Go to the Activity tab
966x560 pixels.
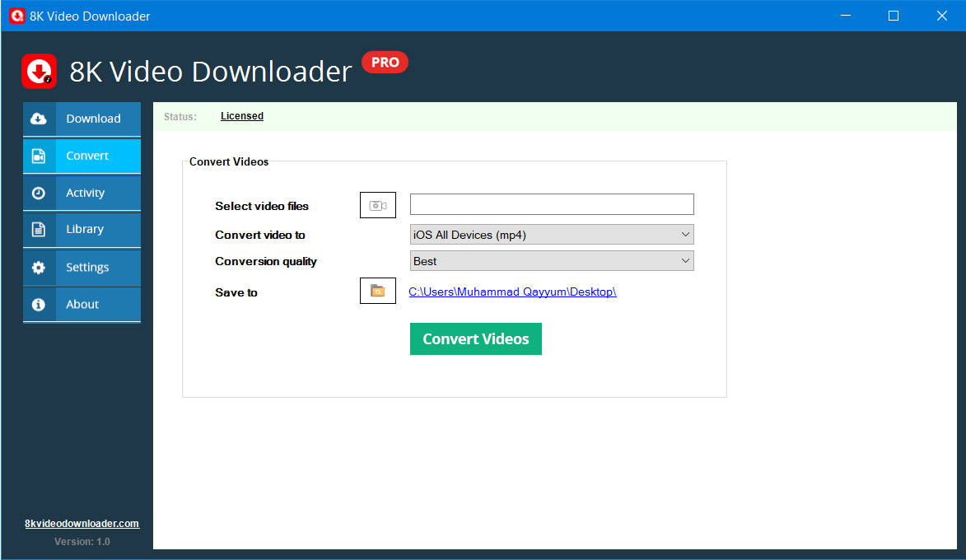[82, 193]
